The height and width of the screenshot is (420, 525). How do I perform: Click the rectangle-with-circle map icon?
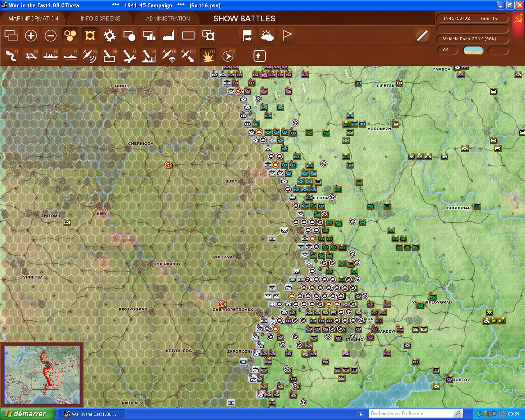129,36
